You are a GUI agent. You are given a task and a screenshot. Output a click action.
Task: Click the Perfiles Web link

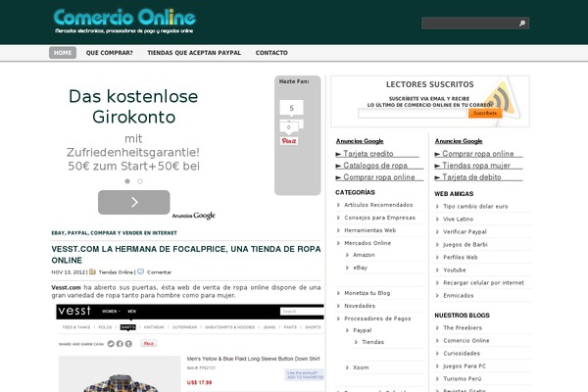(461, 258)
